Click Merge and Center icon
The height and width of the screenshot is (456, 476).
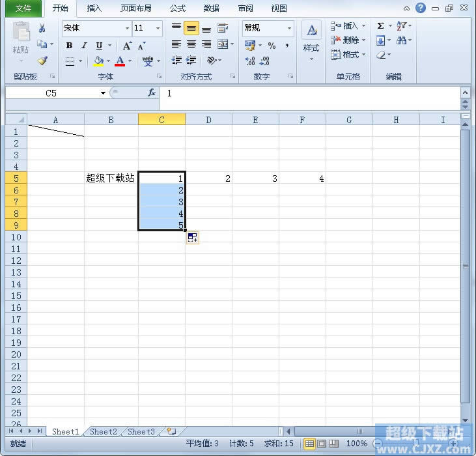coord(223,44)
